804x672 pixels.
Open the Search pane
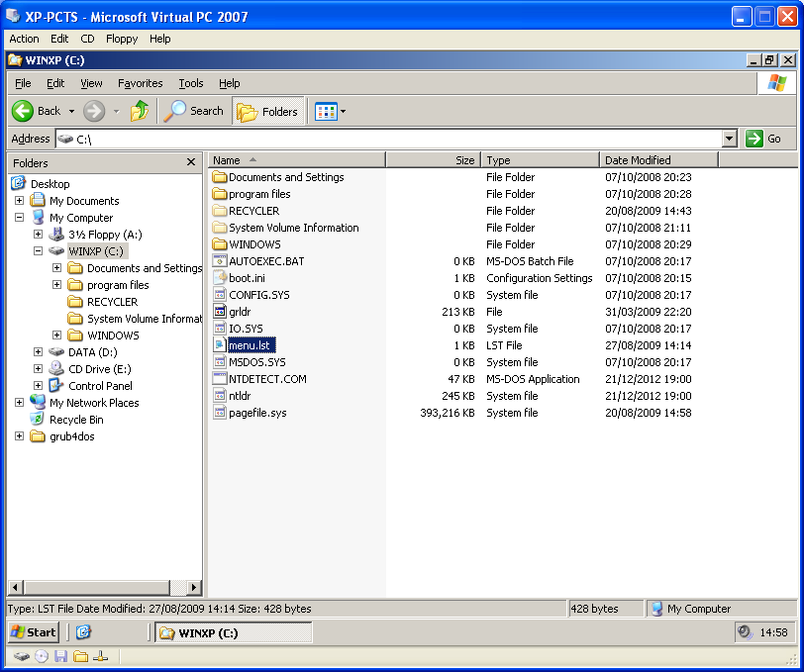pyautogui.click(x=194, y=111)
